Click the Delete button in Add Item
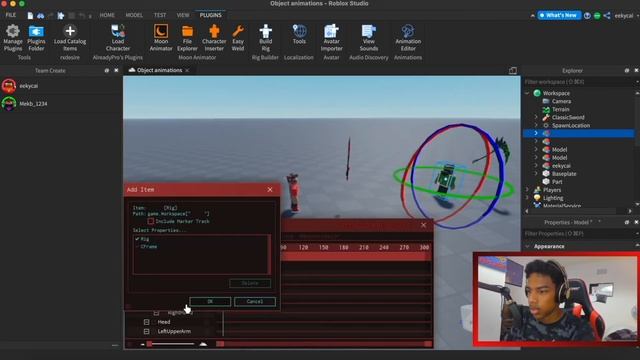Viewport: 640px width, 360px height. pos(250,283)
